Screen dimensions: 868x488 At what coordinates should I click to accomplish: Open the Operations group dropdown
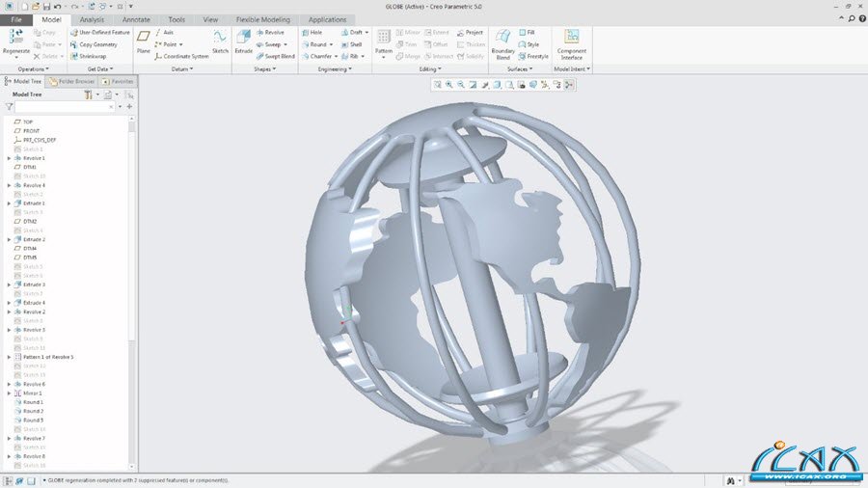tap(36, 69)
